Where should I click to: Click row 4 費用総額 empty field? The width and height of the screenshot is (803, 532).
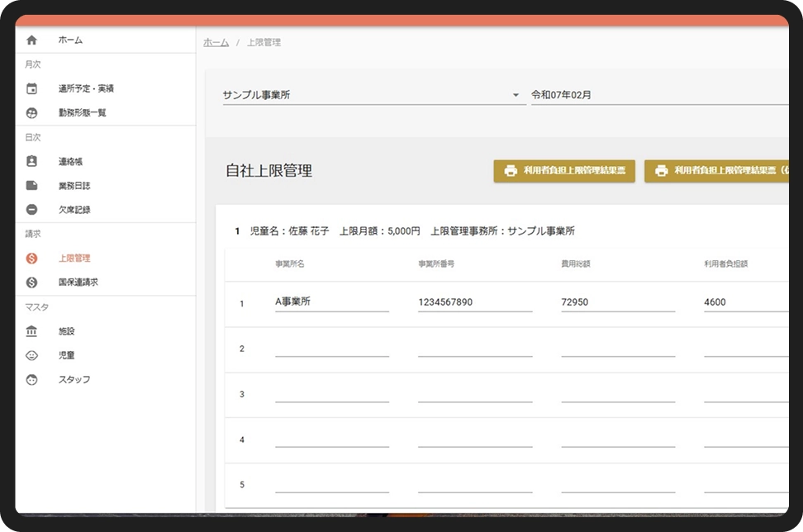click(x=618, y=439)
